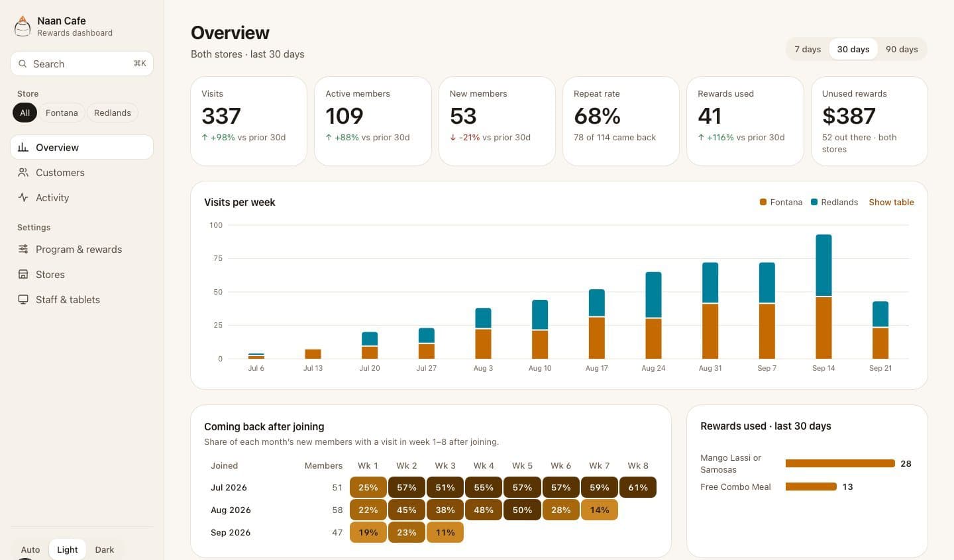This screenshot has width=954, height=560.
Task: Click the Stores storefront icon
Action: [x=23, y=274]
